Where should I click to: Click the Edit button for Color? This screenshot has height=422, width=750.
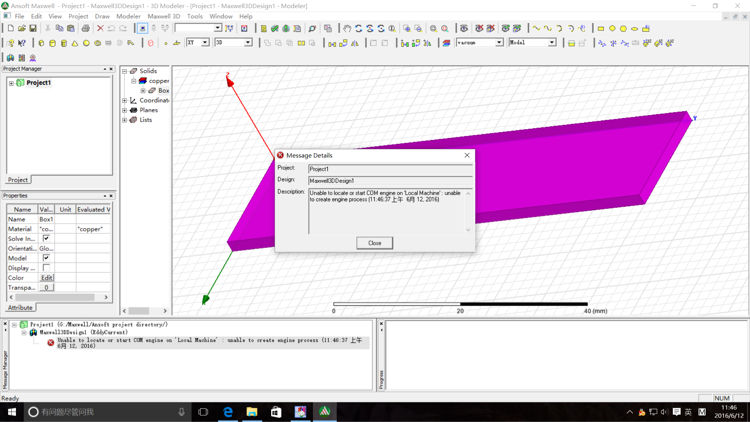tap(46, 278)
